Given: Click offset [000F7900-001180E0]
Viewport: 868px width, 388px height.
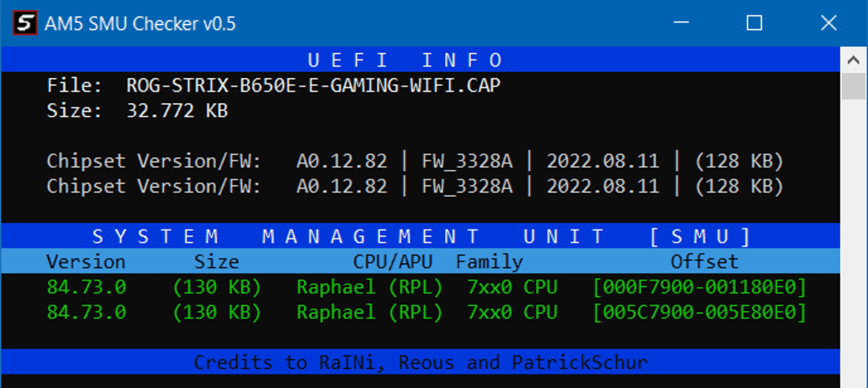Looking at the screenshot, I should (x=700, y=287).
